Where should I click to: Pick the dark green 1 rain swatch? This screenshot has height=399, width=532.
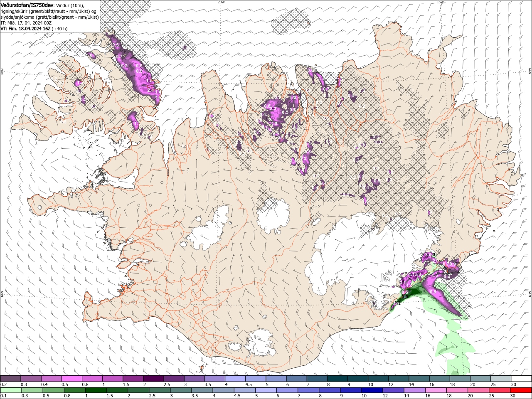click(96, 390)
